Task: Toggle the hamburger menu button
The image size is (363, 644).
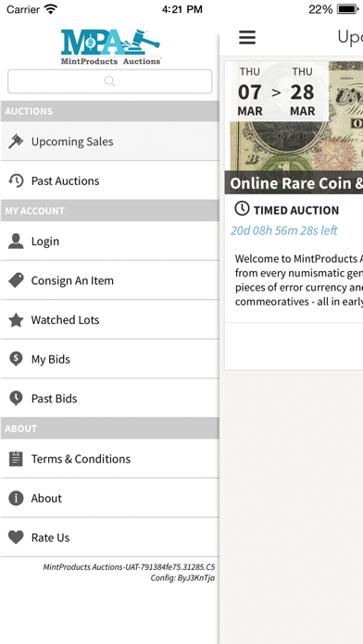Action: click(x=247, y=37)
